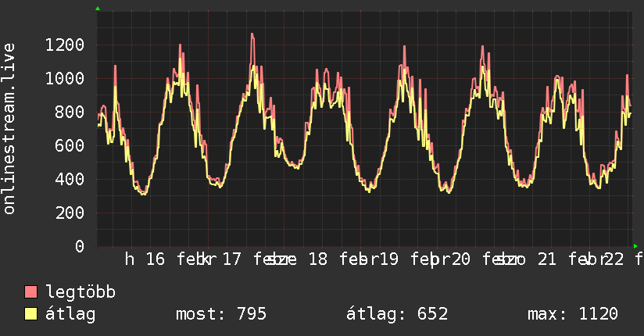Click the 600 y-axis label

[x=69, y=145]
